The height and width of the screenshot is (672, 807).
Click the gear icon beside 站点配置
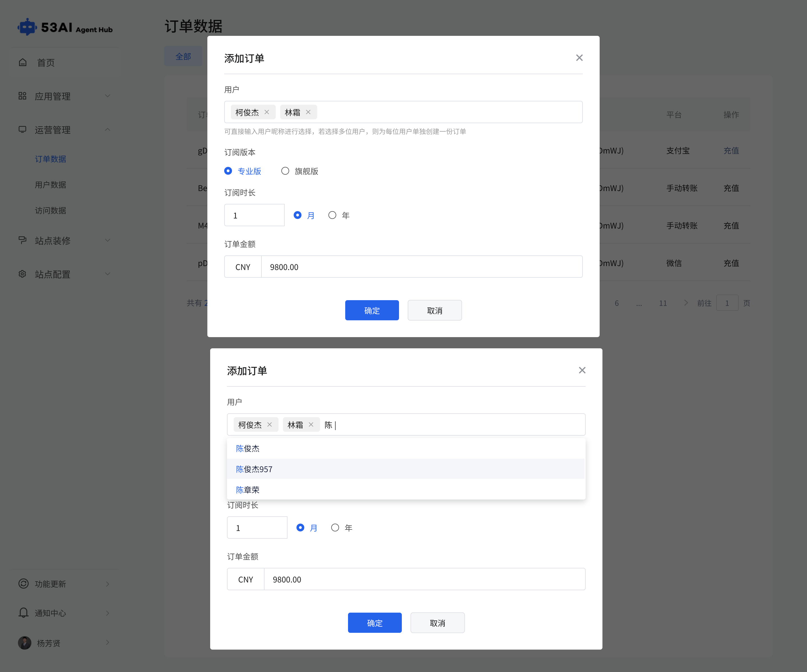(22, 274)
